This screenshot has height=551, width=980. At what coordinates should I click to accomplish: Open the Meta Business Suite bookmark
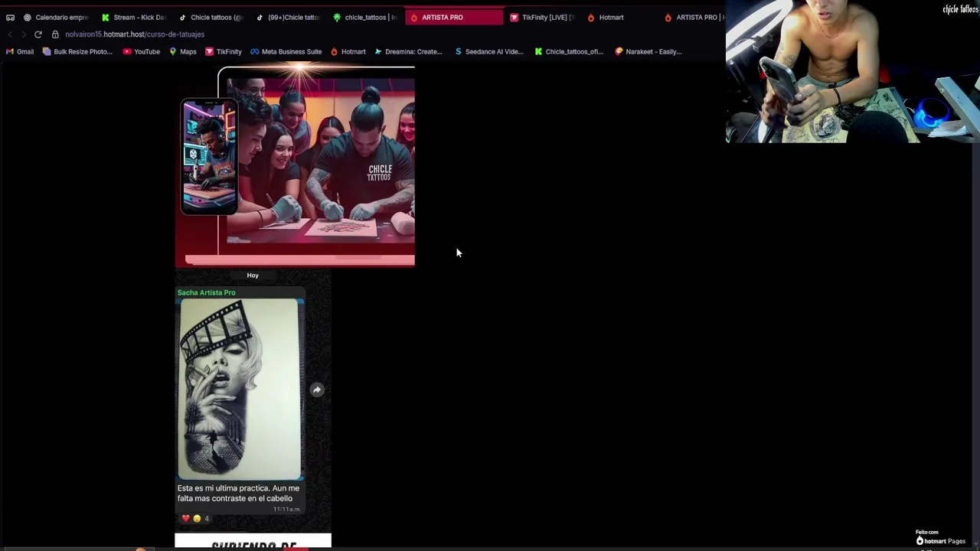286,51
